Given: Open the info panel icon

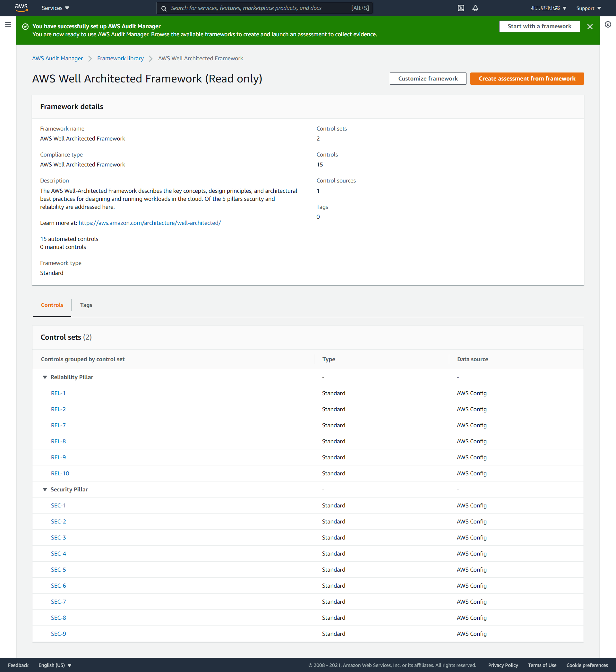Looking at the screenshot, I should pos(608,24).
